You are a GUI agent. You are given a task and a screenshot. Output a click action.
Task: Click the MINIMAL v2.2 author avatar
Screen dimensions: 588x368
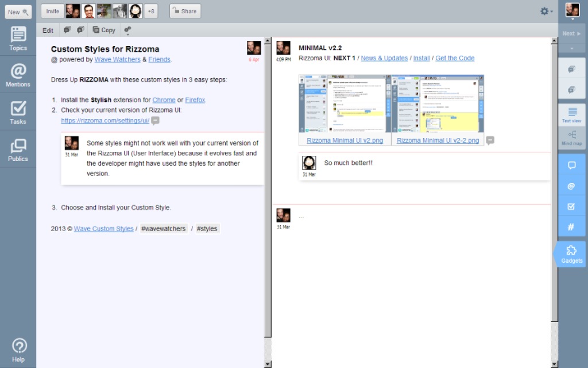coord(283,48)
